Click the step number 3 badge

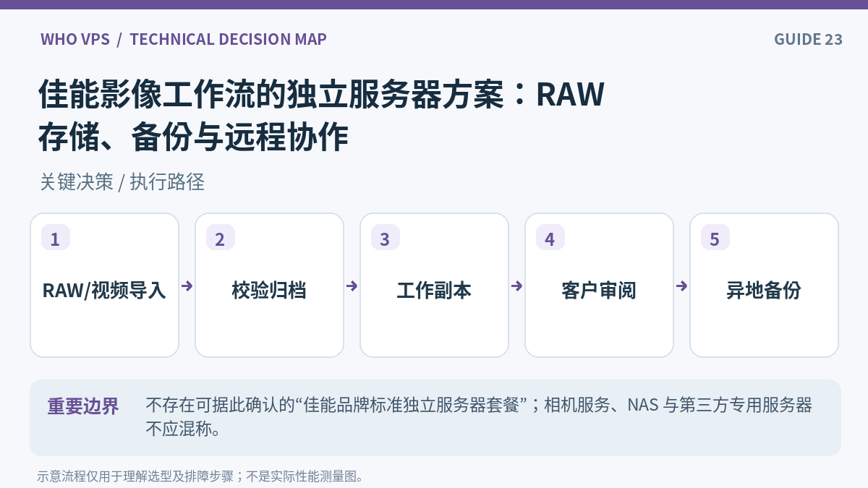[x=386, y=238]
